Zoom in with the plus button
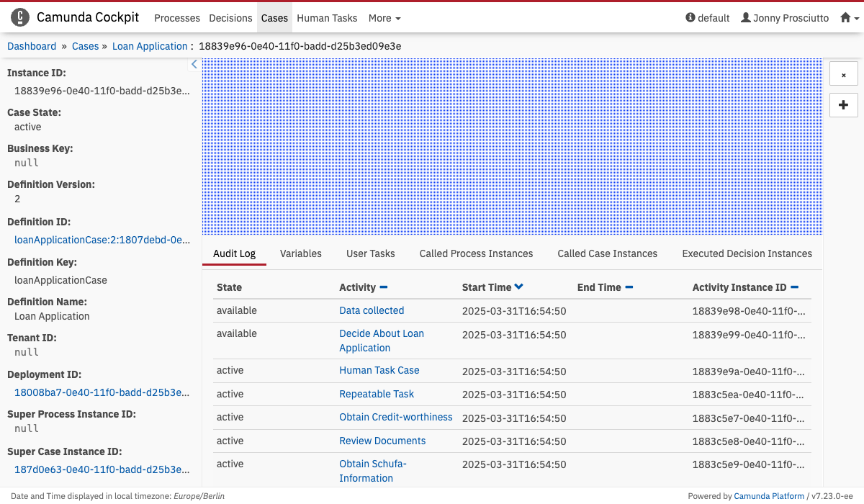Viewport: 864px width, 504px height. point(843,105)
